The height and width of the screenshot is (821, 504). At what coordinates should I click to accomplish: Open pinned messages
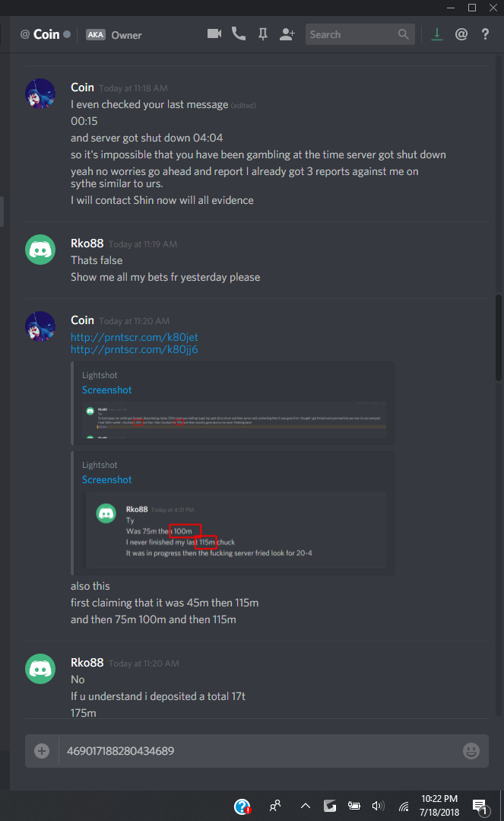[x=263, y=34]
